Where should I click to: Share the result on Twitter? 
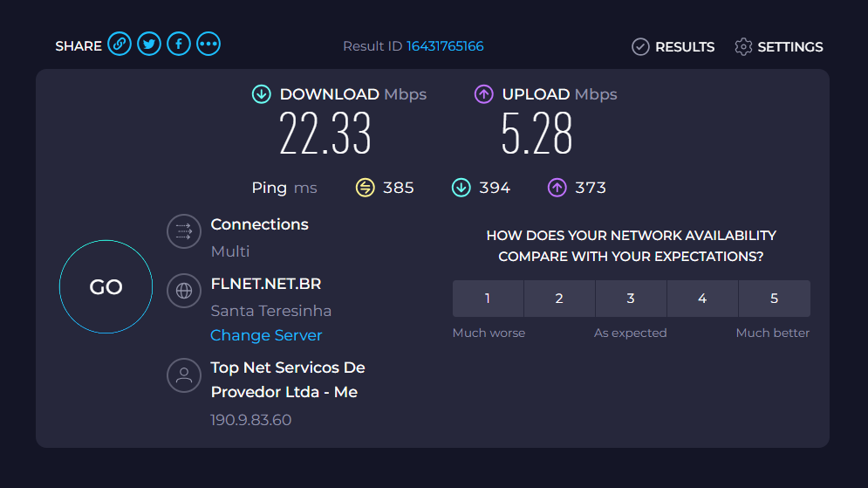149,45
